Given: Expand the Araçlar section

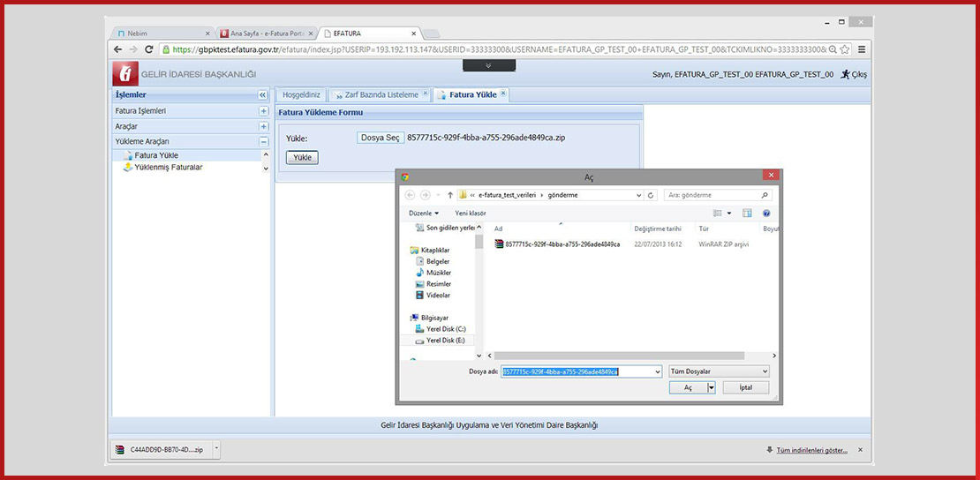Looking at the screenshot, I should pyautogui.click(x=264, y=126).
